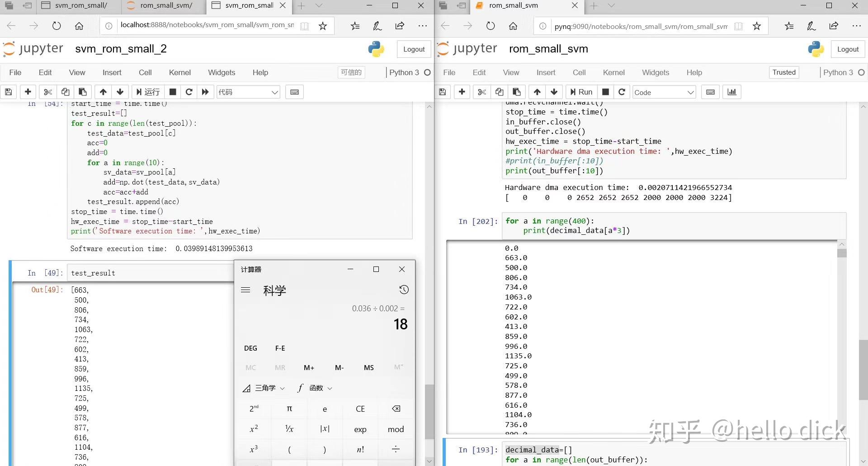
Task: Move cell up in right Jupyter toolbar
Action: coord(537,92)
